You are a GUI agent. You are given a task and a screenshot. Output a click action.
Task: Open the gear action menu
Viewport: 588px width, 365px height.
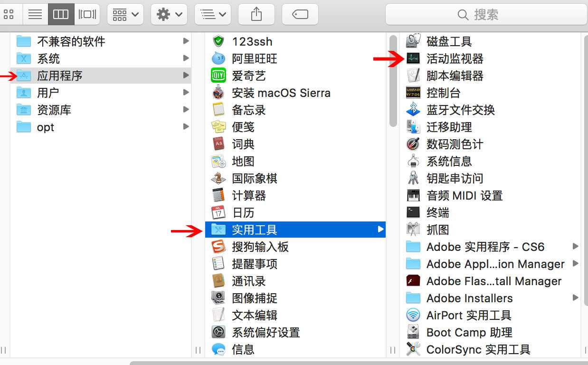[169, 14]
